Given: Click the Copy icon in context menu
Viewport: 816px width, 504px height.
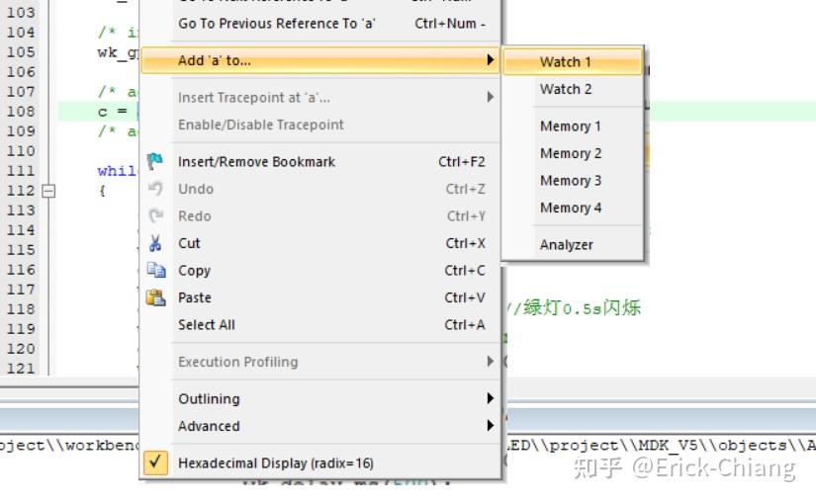Looking at the screenshot, I should pyautogui.click(x=155, y=270).
